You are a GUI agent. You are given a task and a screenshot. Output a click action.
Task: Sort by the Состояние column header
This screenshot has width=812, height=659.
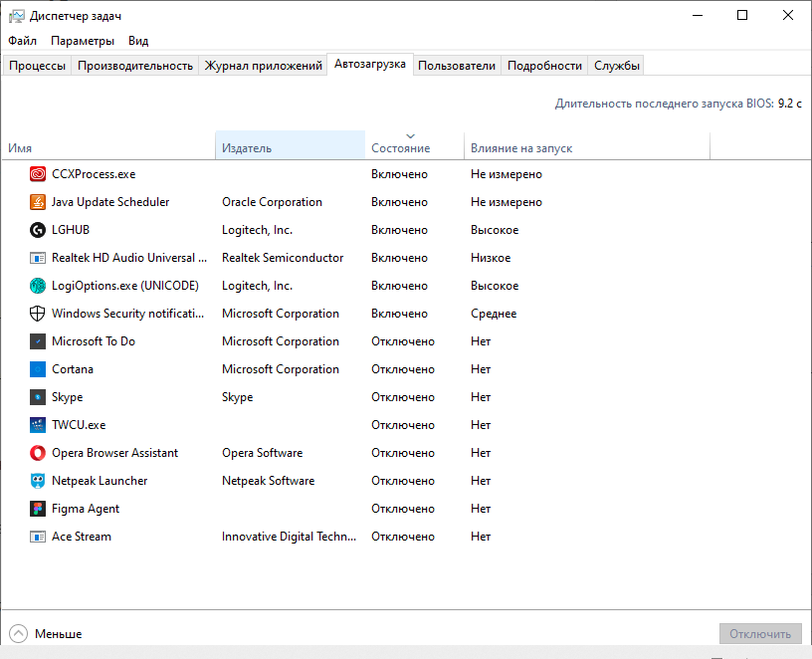[x=400, y=148]
